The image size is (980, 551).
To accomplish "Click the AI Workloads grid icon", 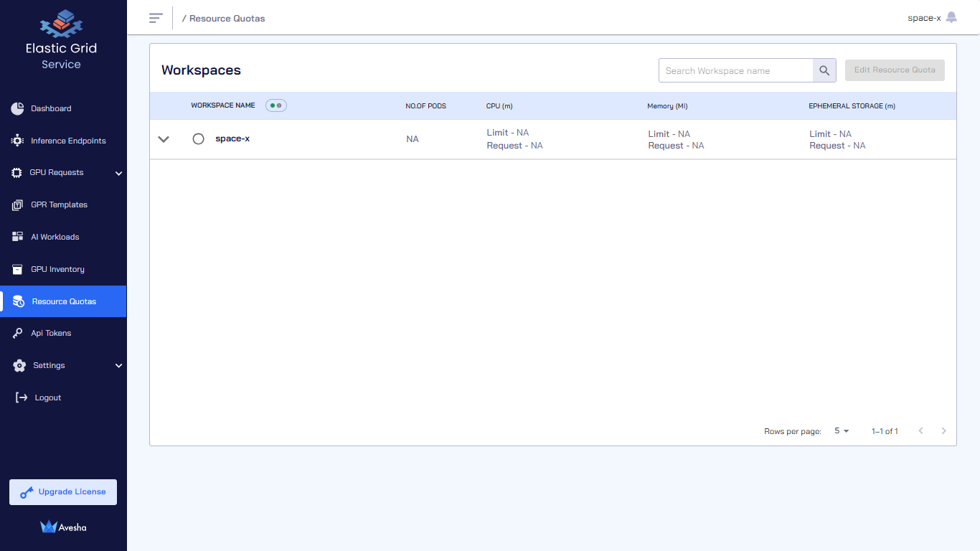I will (17, 237).
